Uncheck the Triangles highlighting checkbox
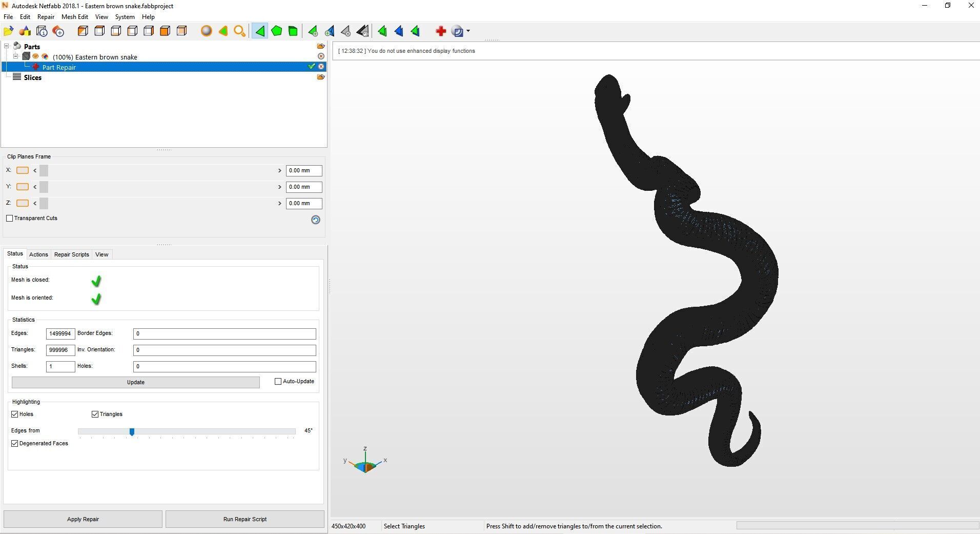The width and height of the screenshot is (980, 534). (x=95, y=414)
